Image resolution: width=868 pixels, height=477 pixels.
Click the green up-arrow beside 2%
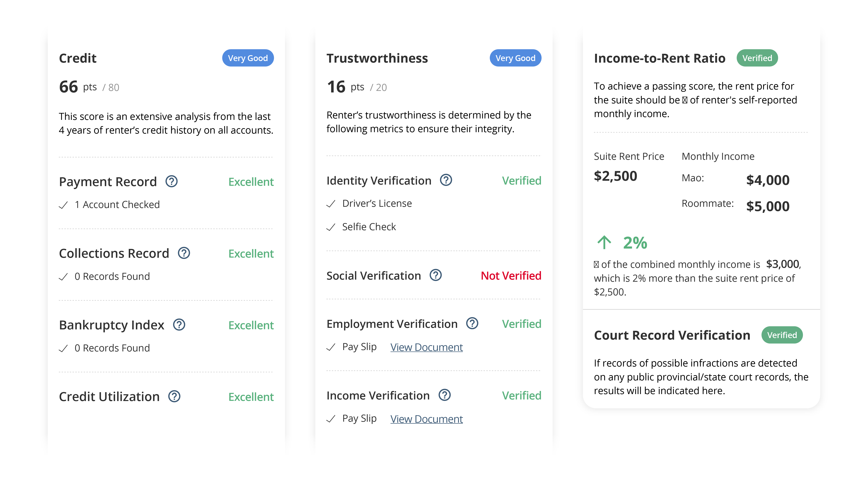[604, 242]
